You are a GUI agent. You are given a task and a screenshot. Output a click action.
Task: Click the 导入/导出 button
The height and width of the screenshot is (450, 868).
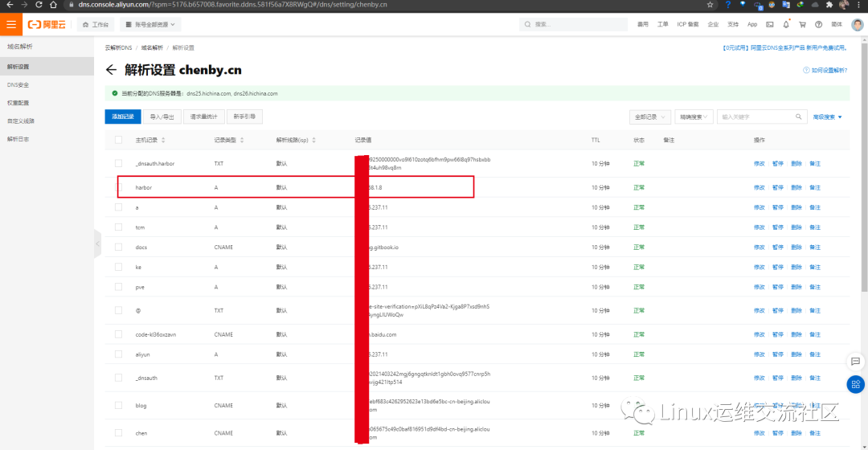coord(162,117)
